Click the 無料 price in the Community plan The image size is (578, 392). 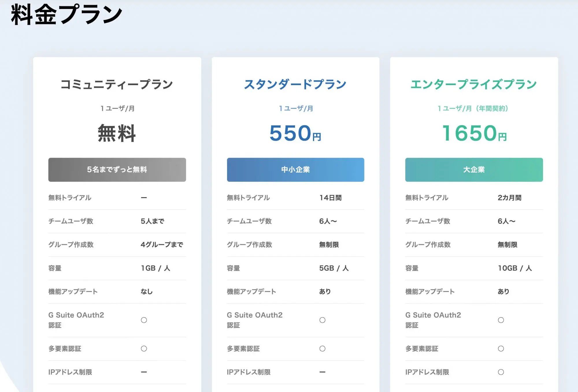click(117, 133)
